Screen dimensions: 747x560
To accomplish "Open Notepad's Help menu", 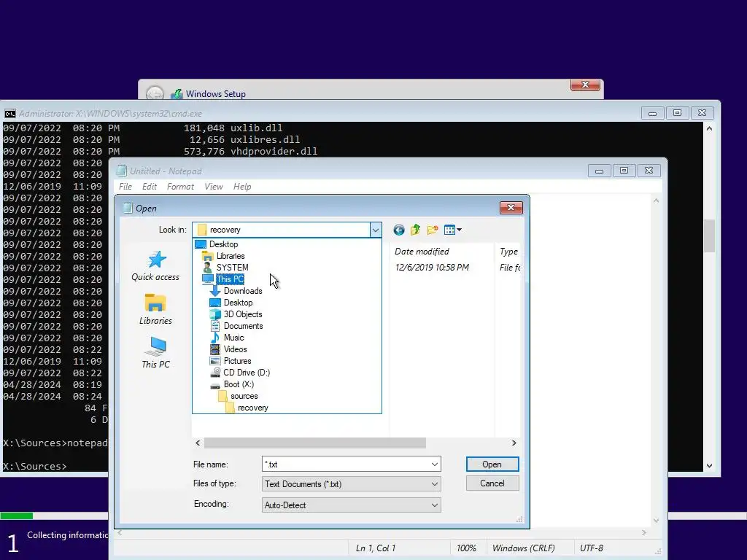I will [x=242, y=187].
